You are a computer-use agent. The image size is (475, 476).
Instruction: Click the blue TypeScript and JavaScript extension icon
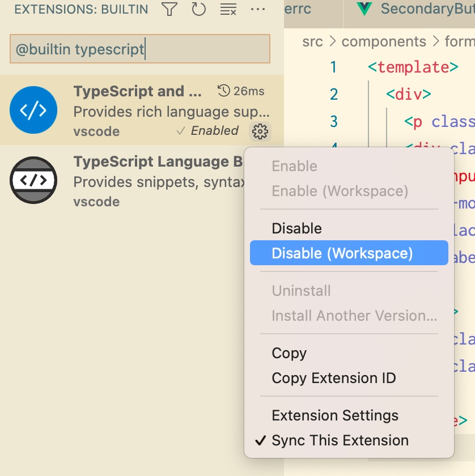[33, 110]
